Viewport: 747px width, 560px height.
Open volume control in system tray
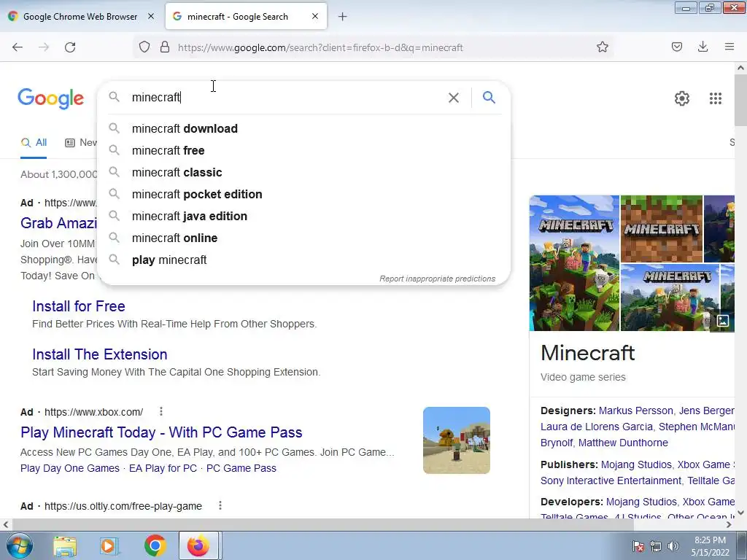pos(673,546)
